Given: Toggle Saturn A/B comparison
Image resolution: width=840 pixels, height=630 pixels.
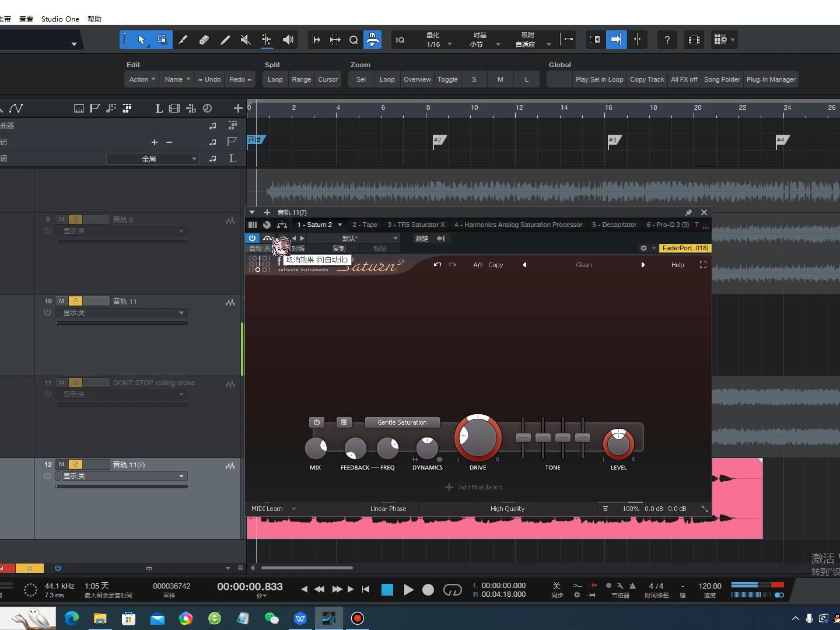Looking at the screenshot, I should click(x=478, y=265).
